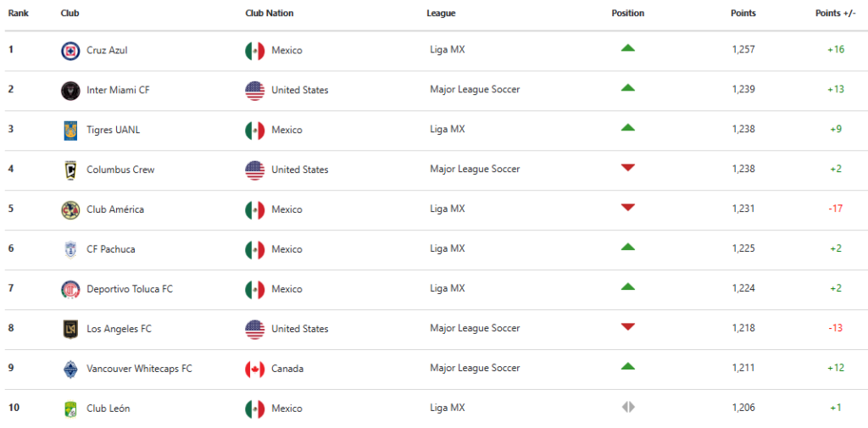Click the Inter Miami CF crest icon
868x428 pixels.
(70, 91)
